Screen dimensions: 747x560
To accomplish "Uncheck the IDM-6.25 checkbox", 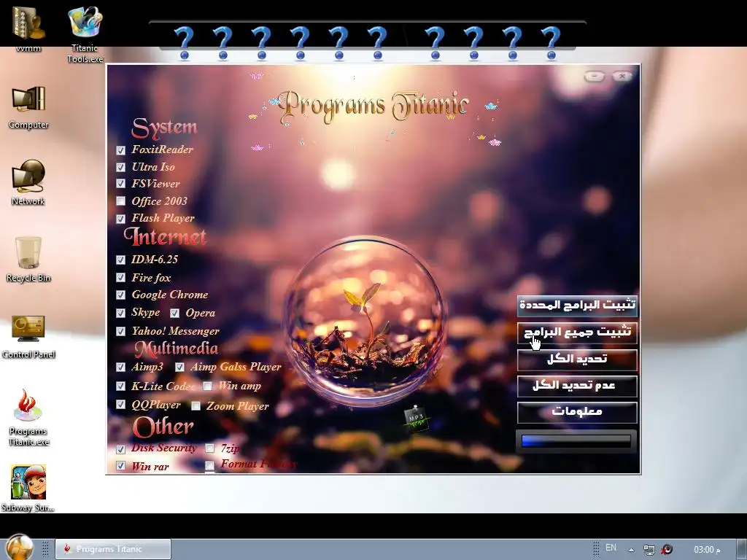I will click(120, 260).
